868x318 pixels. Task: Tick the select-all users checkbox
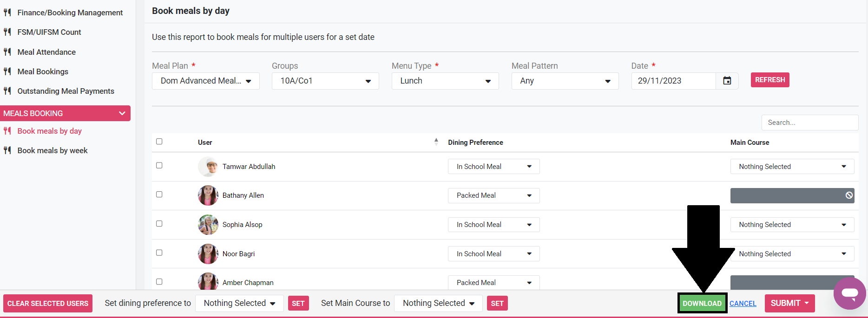click(x=159, y=142)
